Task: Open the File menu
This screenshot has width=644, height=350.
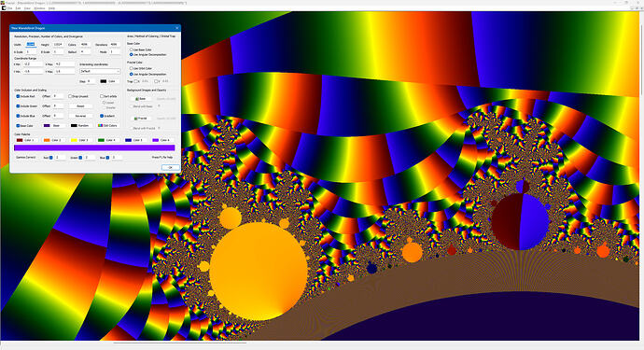Action: [x=9, y=8]
